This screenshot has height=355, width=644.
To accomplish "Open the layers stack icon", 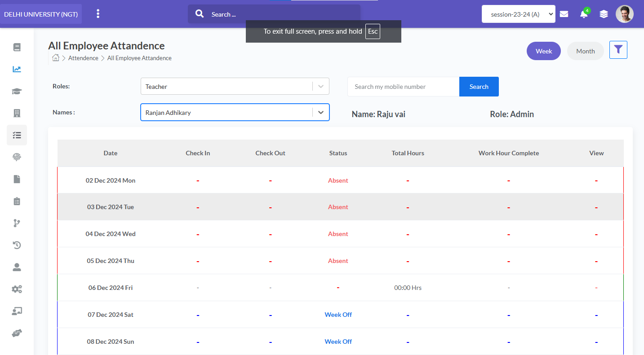I will (x=604, y=14).
